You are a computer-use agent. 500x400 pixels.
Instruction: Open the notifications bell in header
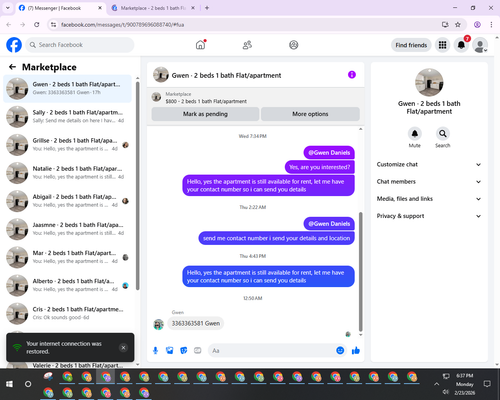click(x=461, y=45)
